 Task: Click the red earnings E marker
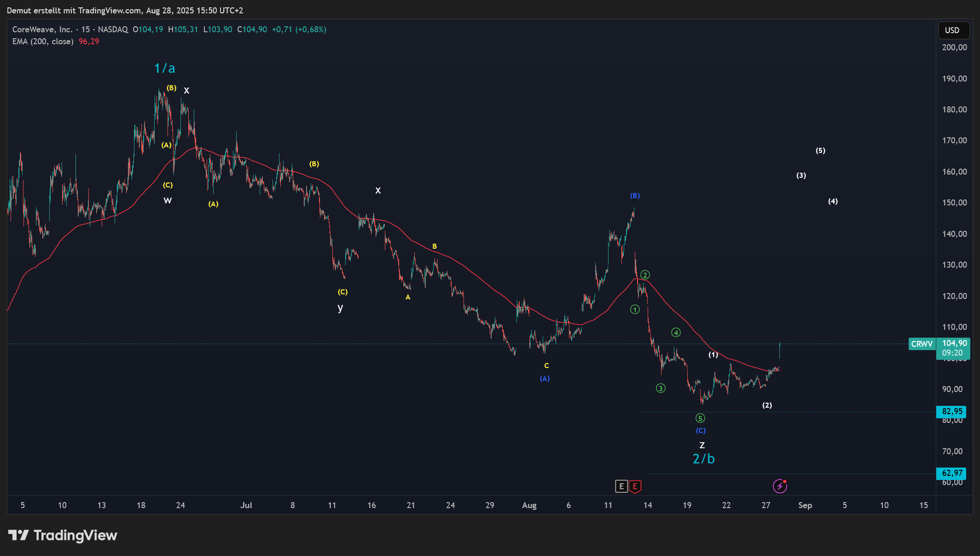[x=635, y=486]
